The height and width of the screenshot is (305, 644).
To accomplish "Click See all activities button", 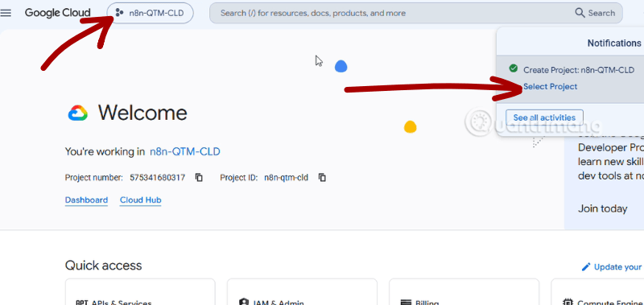I will tap(544, 117).
